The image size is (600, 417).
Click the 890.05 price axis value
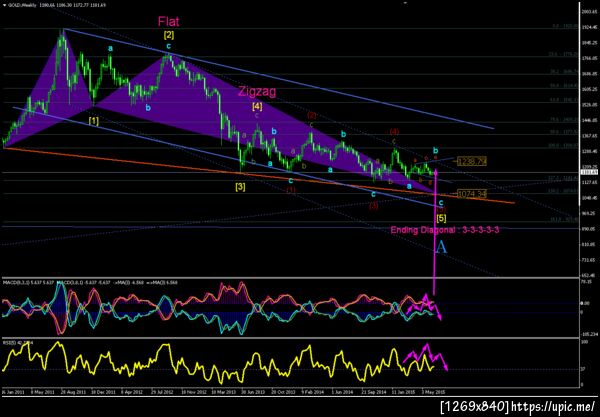click(590, 229)
